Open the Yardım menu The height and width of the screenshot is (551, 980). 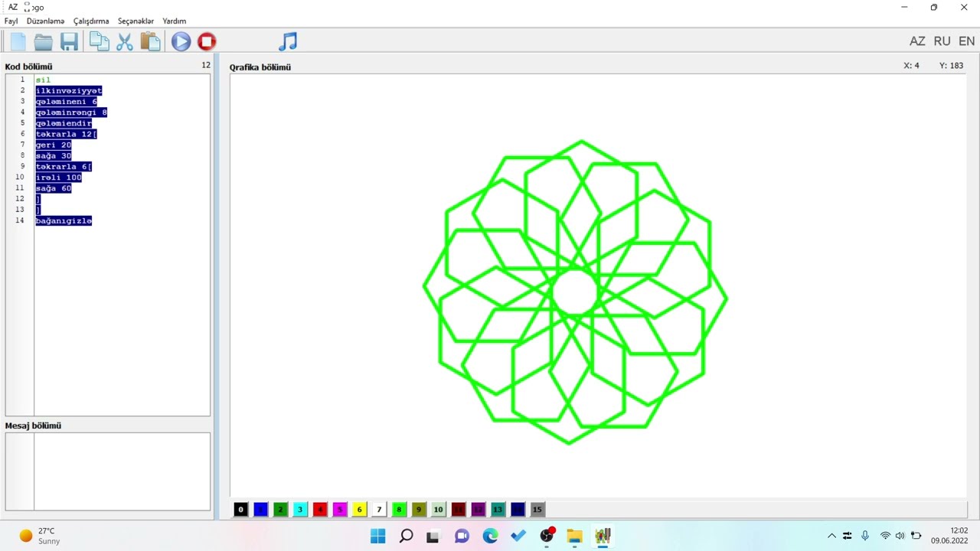175,21
